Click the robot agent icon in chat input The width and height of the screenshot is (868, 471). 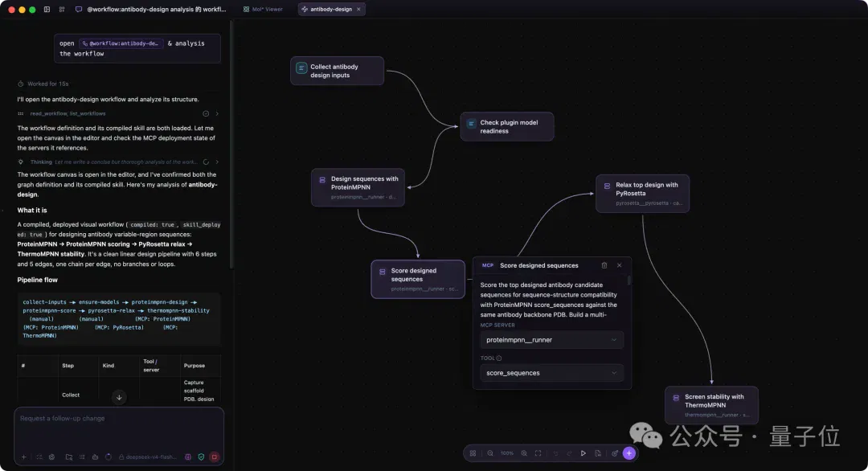(x=95, y=457)
